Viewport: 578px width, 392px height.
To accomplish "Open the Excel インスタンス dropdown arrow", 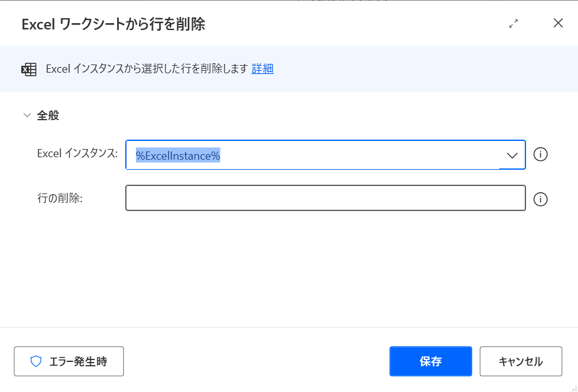I will pyautogui.click(x=512, y=155).
